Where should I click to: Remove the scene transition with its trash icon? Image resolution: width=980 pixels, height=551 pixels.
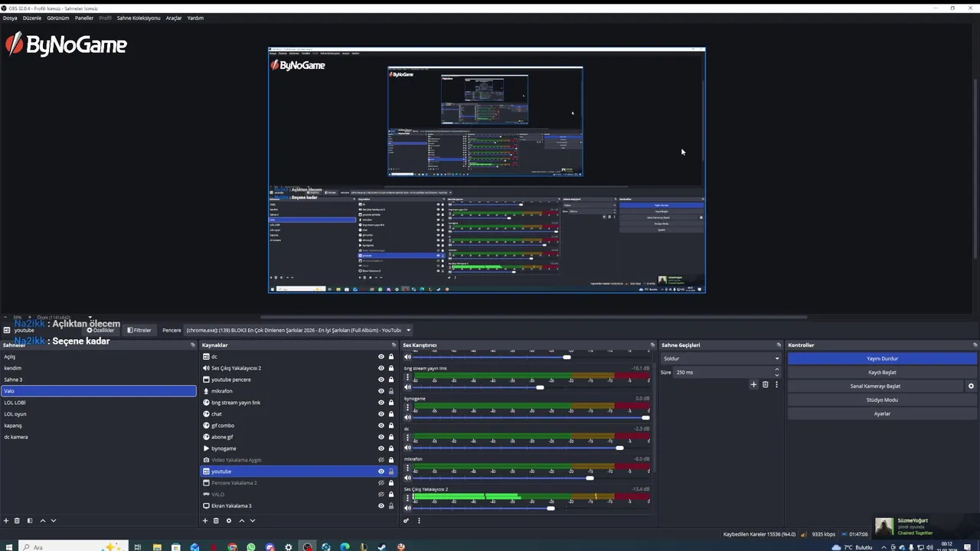[765, 384]
